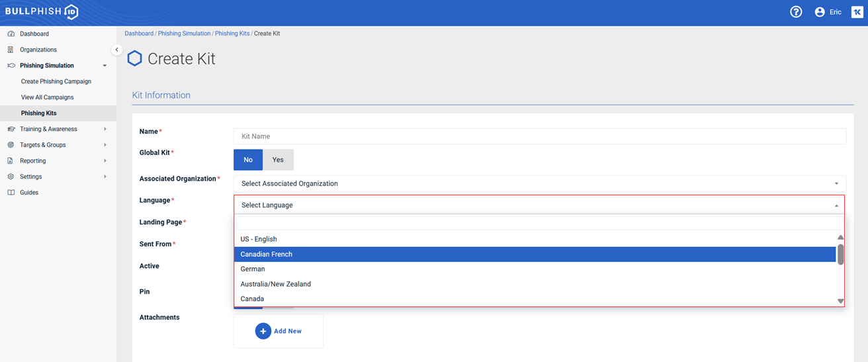Screen dimensions: 868x362
Task: Open the Eric user account icon
Action: (x=820, y=12)
